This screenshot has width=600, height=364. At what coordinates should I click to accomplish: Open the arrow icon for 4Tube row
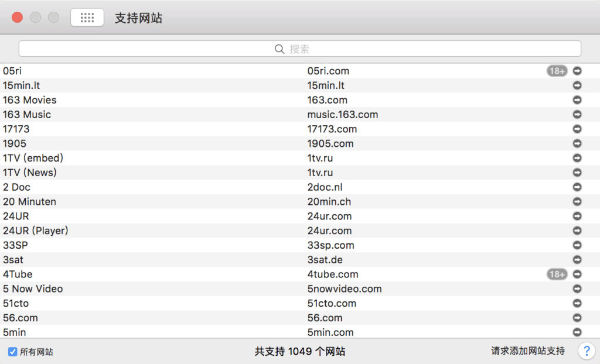point(577,274)
